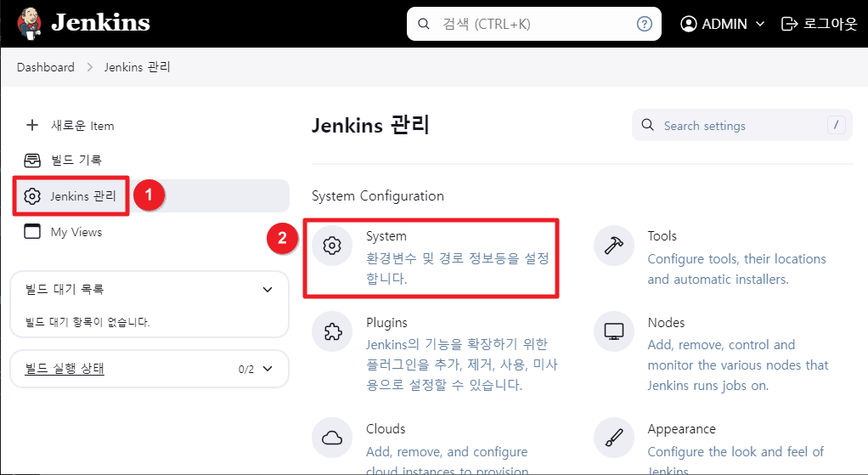The image size is (868, 475).
Task: Click the gear icon beside Jenkins 관리 sidebar
Action: click(x=32, y=196)
